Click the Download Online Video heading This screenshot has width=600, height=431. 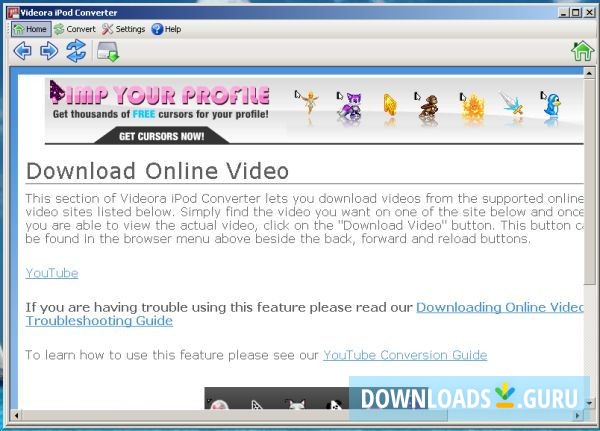point(157,171)
